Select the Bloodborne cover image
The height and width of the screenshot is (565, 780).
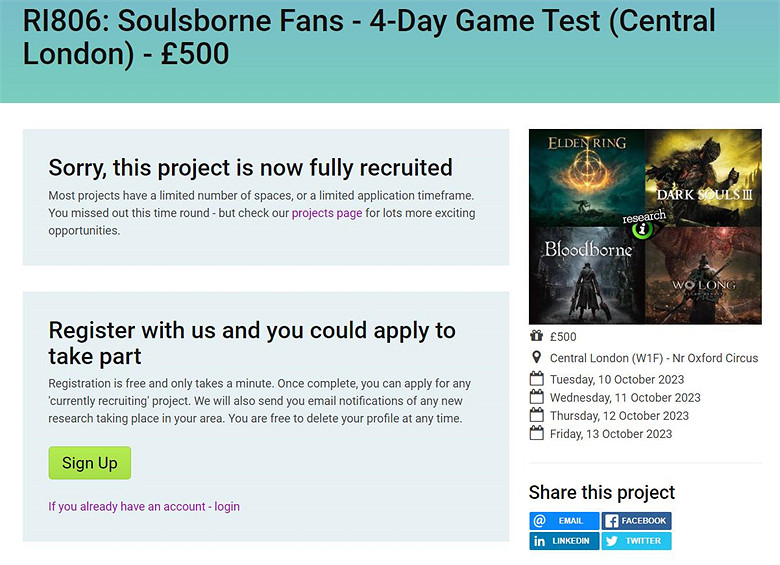pyautogui.click(x=584, y=275)
